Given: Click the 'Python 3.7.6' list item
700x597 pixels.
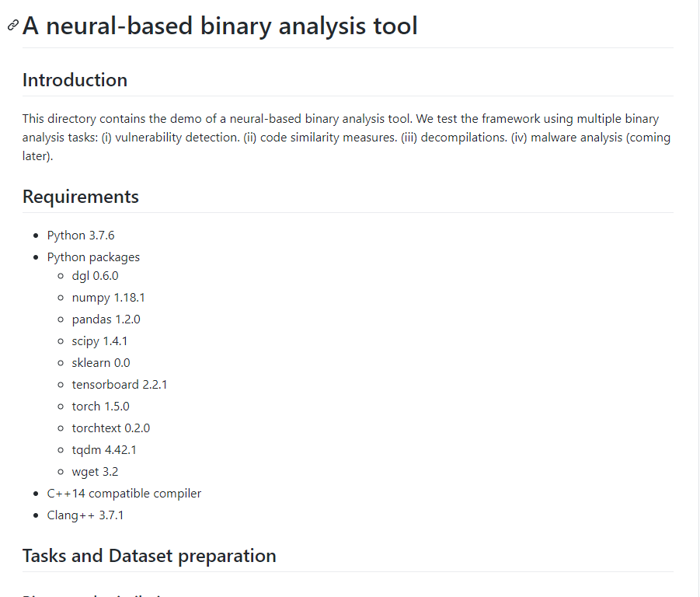Looking at the screenshot, I should 81,235.
